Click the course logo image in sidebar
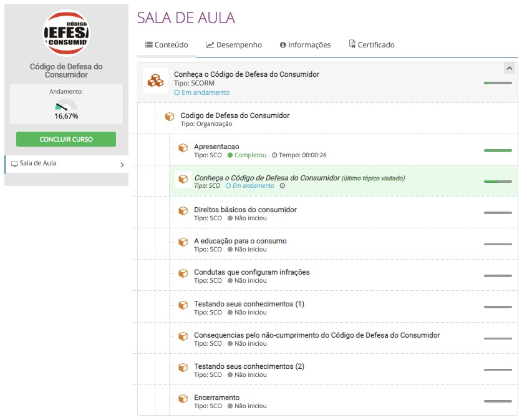The width and height of the screenshot is (527, 420). pyautogui.click(x=66, y=32)
